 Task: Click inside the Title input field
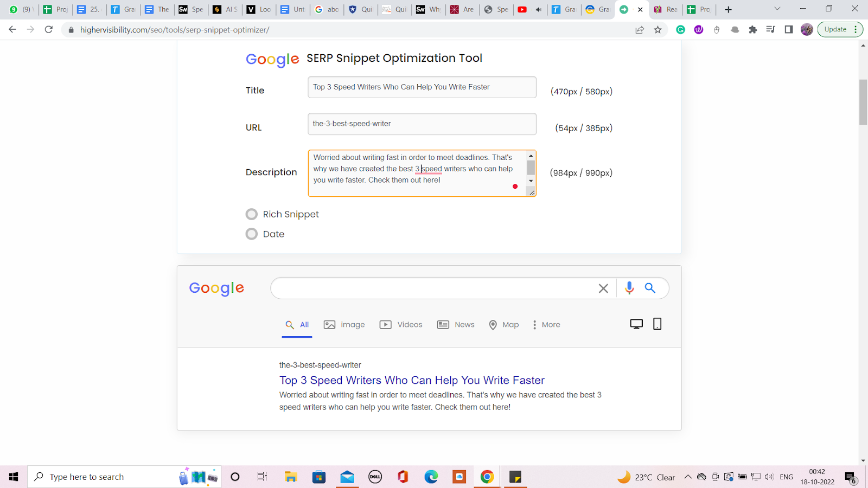click(x=422, y=87)
